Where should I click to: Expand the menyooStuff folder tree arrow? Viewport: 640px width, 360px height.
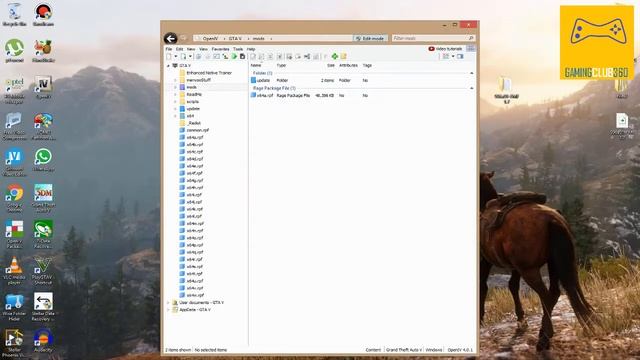[176, 80]
